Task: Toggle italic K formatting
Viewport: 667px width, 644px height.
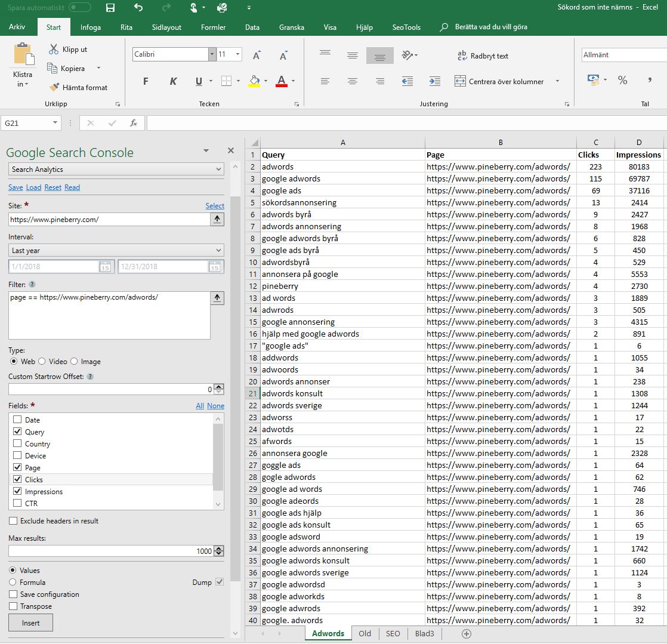Action: (173, 81)
